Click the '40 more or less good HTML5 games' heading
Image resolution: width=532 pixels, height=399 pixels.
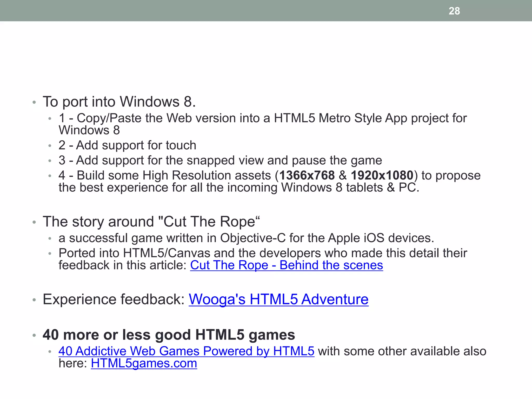point(169,335)
